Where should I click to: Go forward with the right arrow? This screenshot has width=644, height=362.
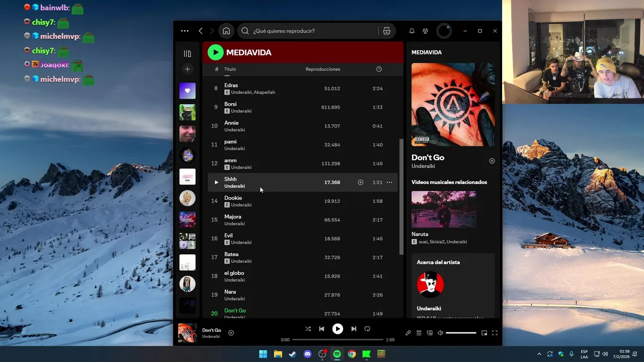[212, 31]
